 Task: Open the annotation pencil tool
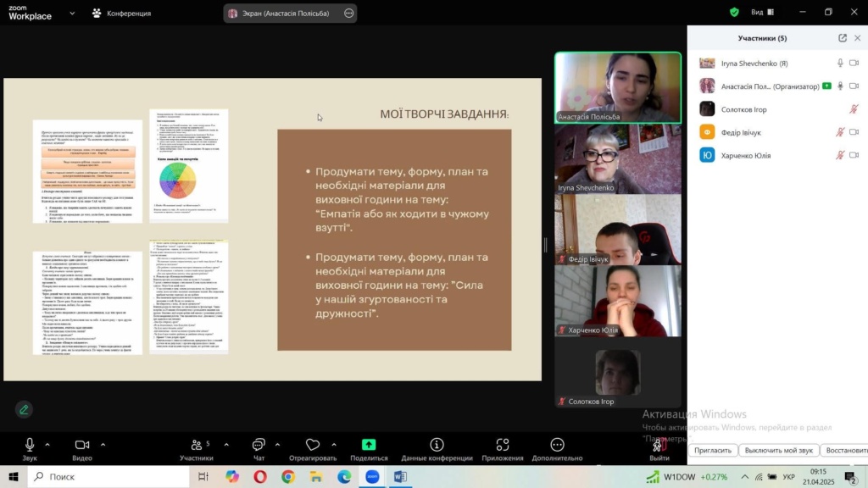tap(24, 409)
